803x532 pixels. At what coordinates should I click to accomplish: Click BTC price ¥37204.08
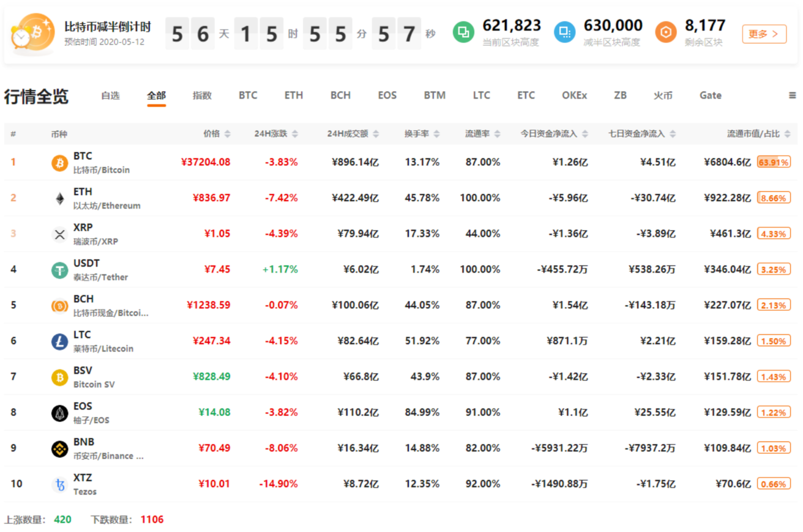pyautogui.click(x=206, y=162)
